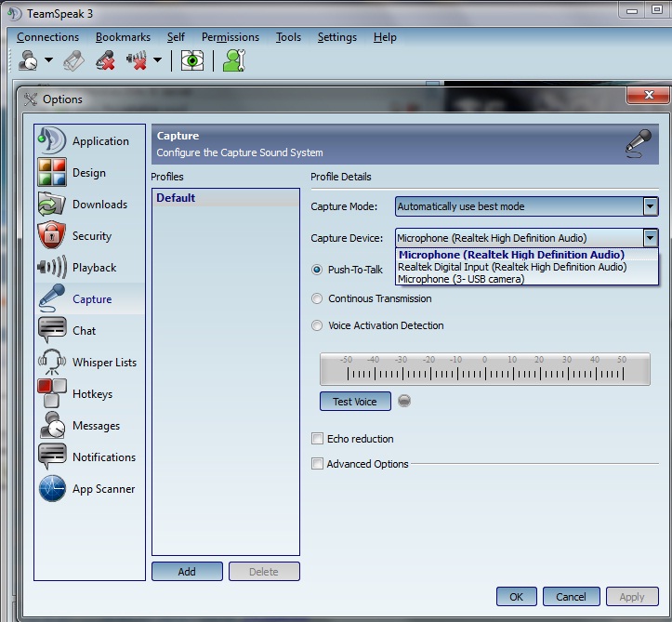Click the voice activation level slider
The height and width of the screenshot is (622, 672).
485,369
